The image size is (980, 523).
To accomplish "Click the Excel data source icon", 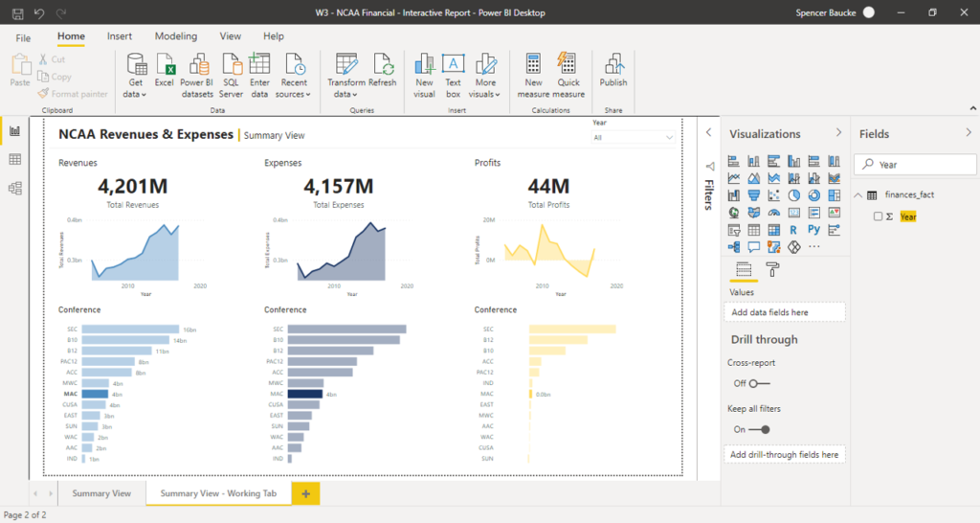I will click(165, 67).
